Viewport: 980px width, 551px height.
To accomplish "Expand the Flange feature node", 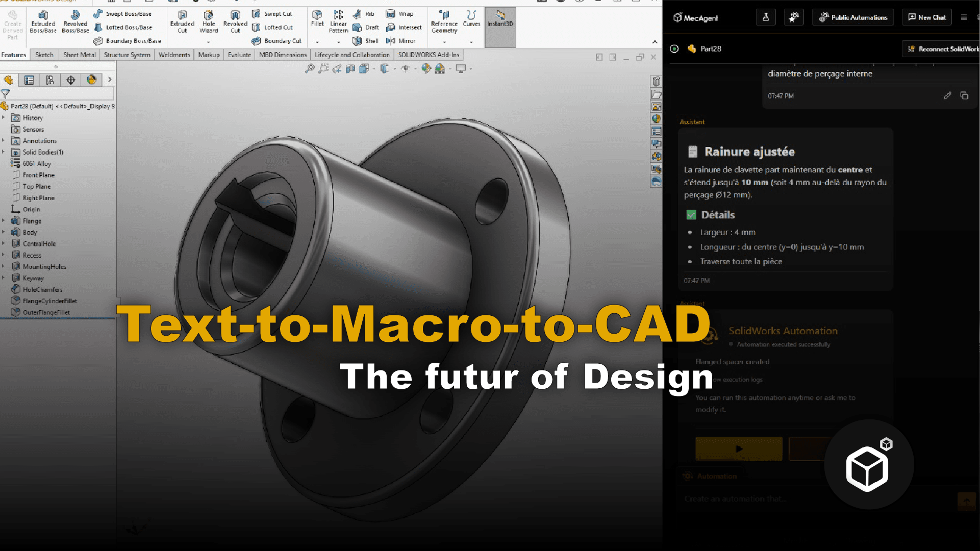I will point(4,221).
